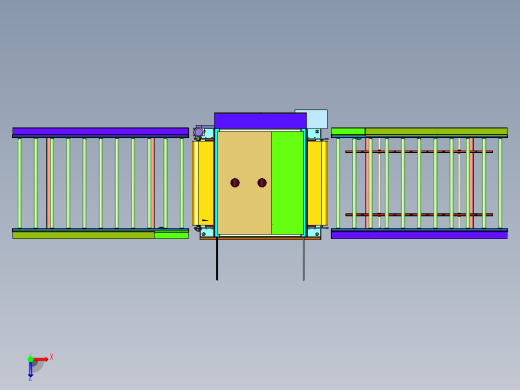Click the green Y axis dot of triad
This screenshot has height=390, width=520.
pos(30,359)
